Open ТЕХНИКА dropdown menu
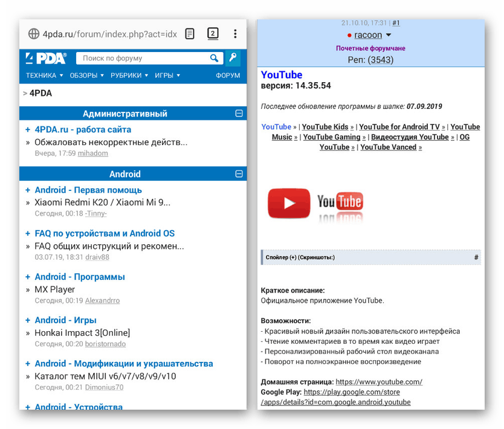The height and width of the screenshot is (429, 504). (44, 76)
